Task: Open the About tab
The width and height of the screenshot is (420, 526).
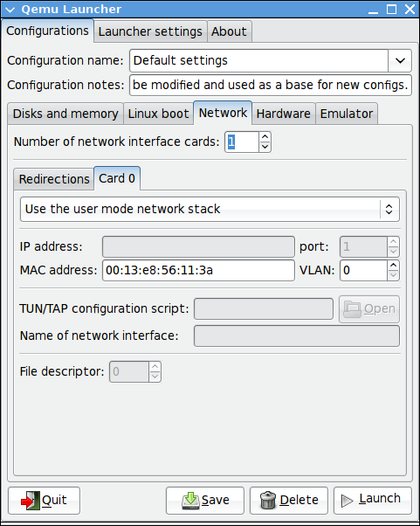Action: coord(229,31)
